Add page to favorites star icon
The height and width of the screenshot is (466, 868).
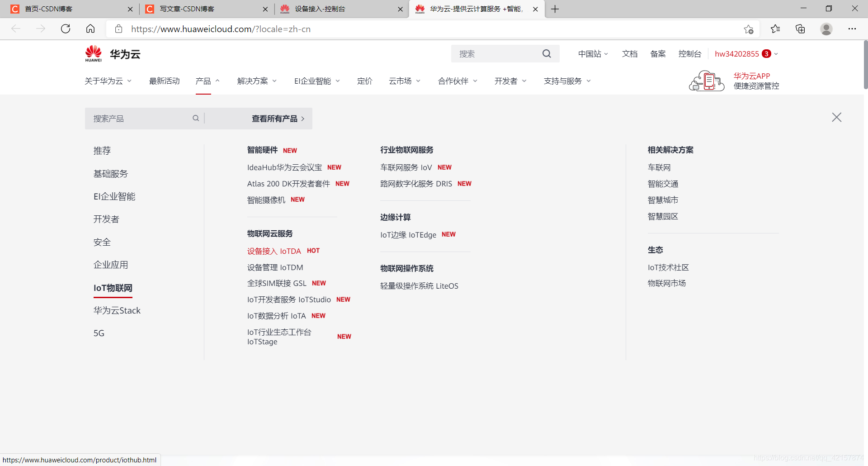coord(748,29)
